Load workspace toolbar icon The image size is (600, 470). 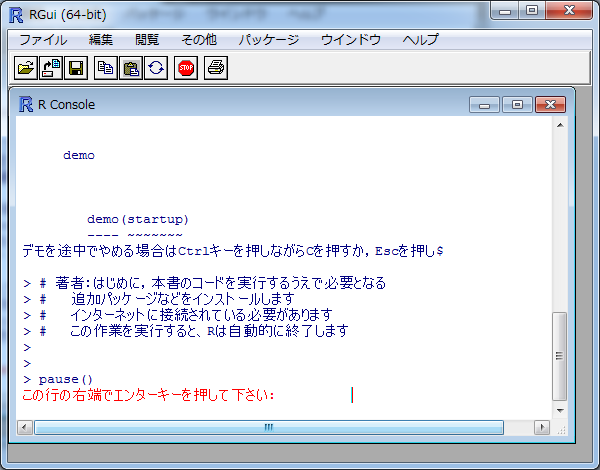51,68
